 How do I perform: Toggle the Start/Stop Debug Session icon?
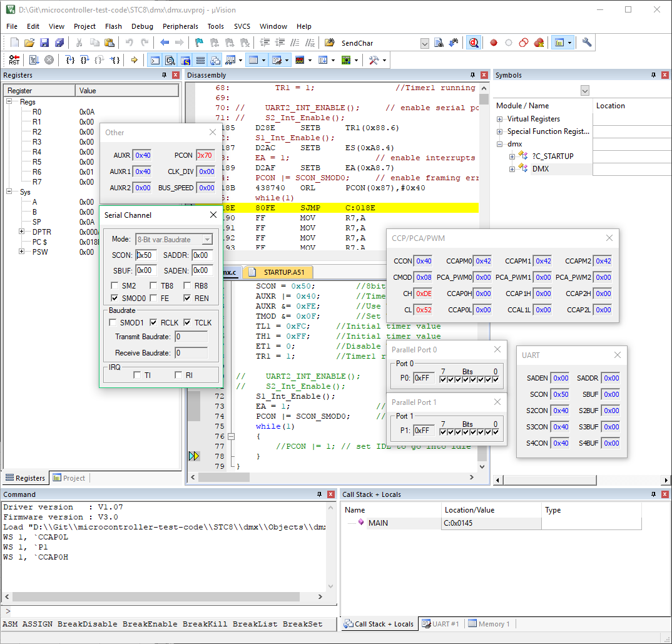coord(474,43)
